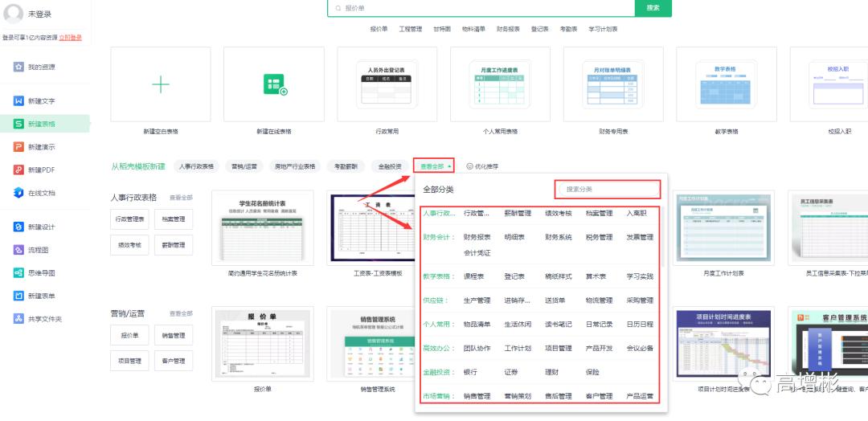This screenshot has width=868, height=421.
Task: Click 学习计划表 suggested search keyword
Action: click(x=602, y=29)
